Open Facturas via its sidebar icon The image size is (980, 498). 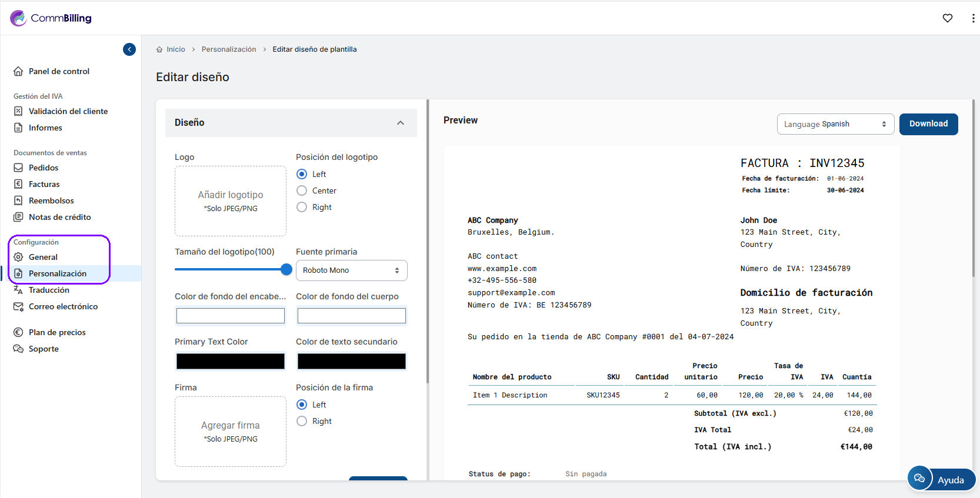18,184
